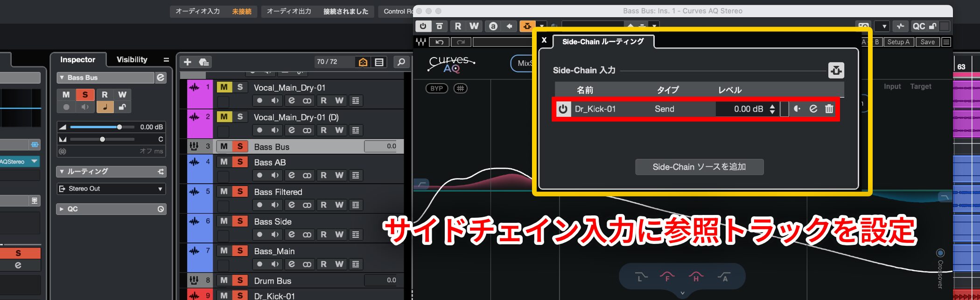Click the orange track filter icon
980x300 pixels.
click(363, 62)
